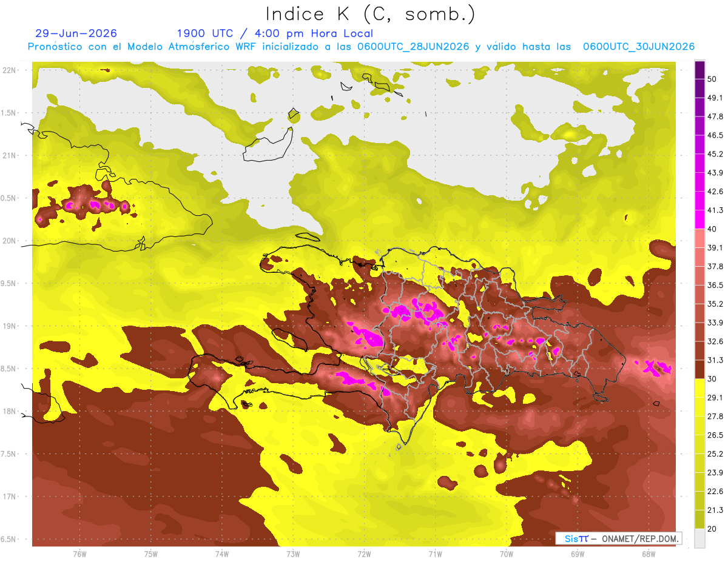728x562 pixels.
Task: Select the "75W" longitude label
Action: (151, 554)
